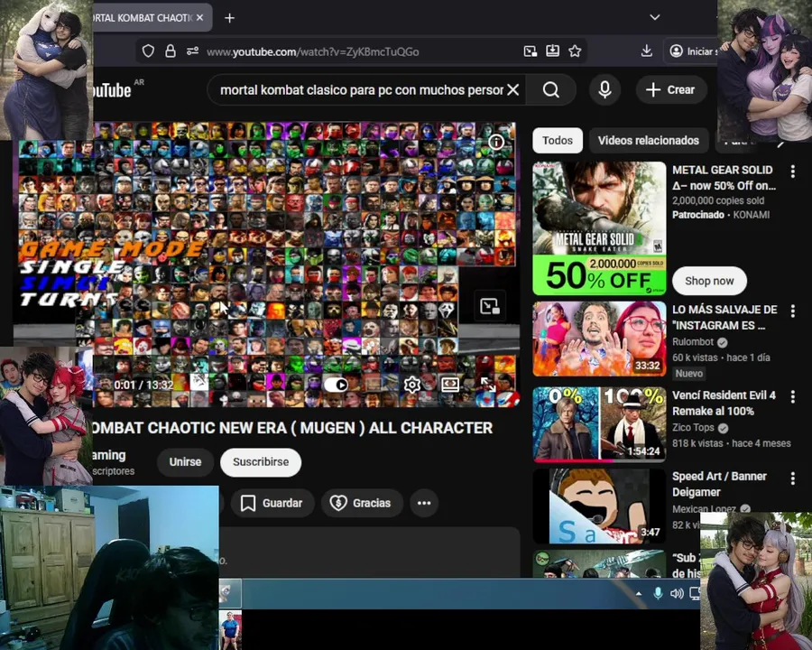Open the Firefox downloads arrow icon

(646, 51)
